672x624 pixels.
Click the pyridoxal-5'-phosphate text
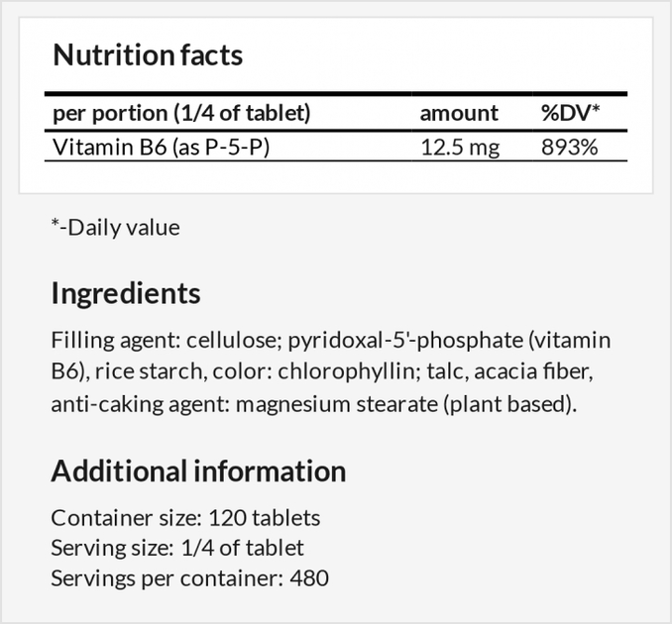(x=405, y=340)
